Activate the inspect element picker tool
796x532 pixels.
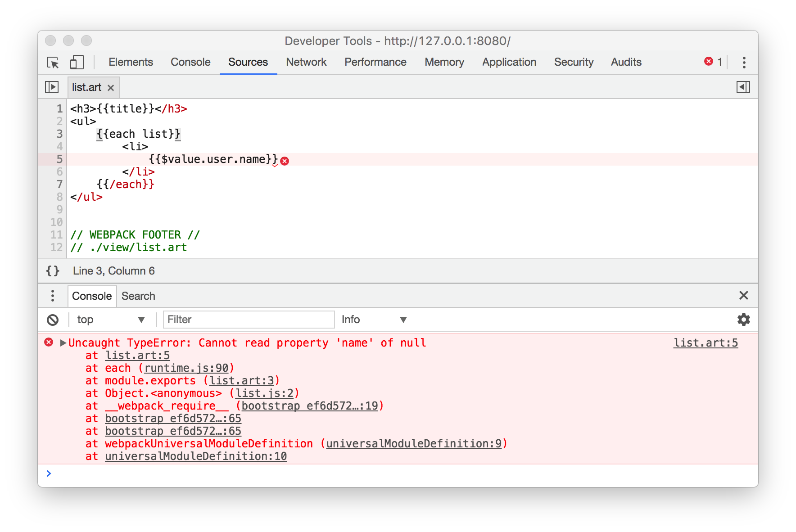(x=53, y=62)
